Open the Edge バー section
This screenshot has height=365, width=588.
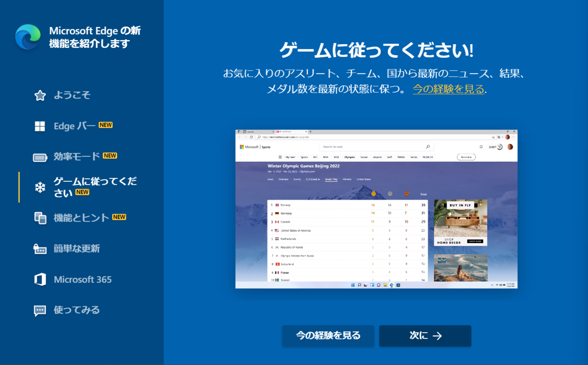(x=75, y=126)
